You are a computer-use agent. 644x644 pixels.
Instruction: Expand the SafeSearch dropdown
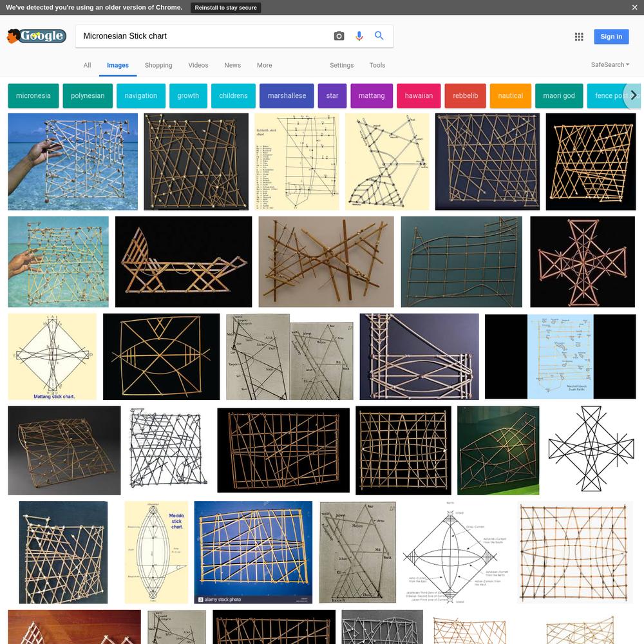point(610,64)
